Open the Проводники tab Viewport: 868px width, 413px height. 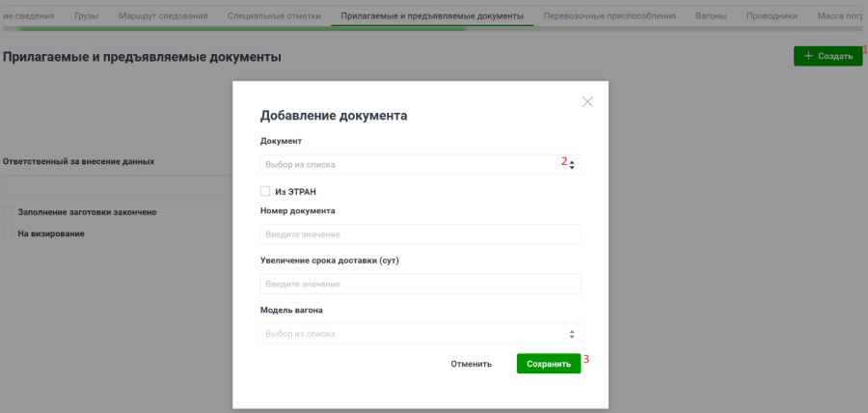coord(772,16)
